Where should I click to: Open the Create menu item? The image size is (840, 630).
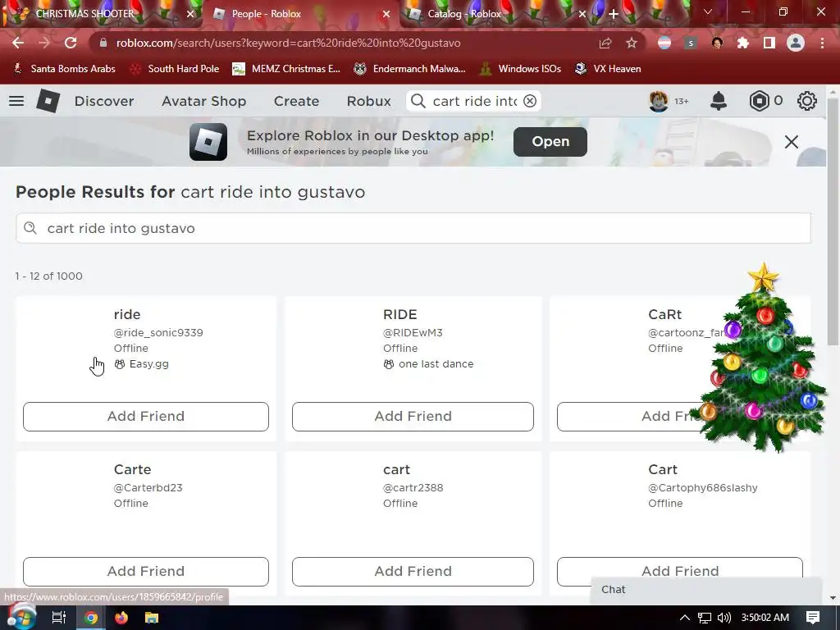[x=296, y=101]
